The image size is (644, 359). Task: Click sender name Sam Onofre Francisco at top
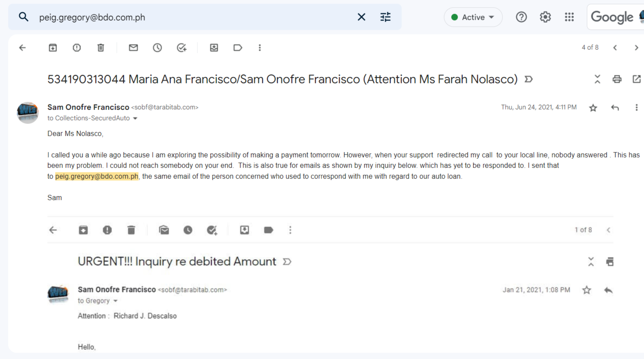pos(88,107)
